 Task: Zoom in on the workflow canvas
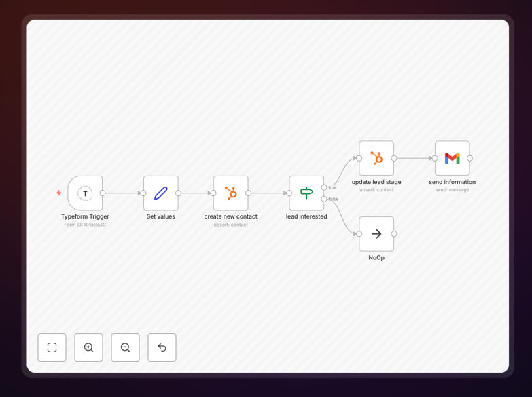click(88, 347)
